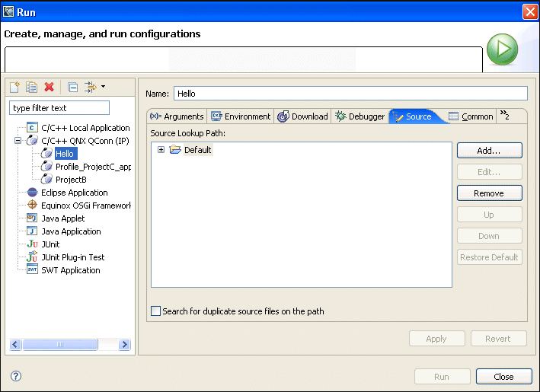Enable search for duplicate source files
540x392 pixels.
click(x=156, y=311)
